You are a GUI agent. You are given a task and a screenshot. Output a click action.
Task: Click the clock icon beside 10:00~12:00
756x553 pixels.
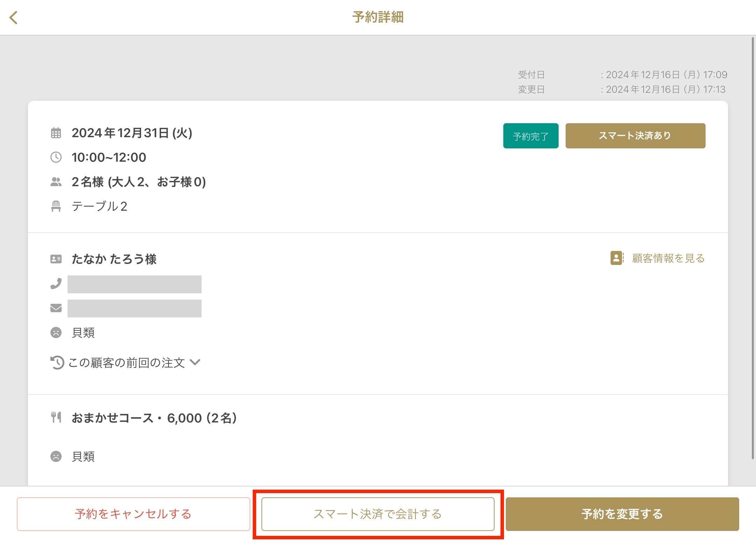56,157
